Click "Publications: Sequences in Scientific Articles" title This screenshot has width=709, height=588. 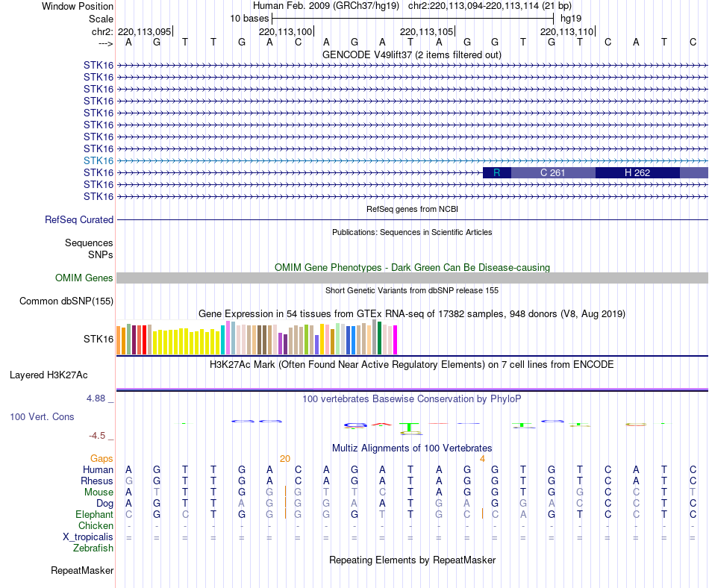pos(412,232)
